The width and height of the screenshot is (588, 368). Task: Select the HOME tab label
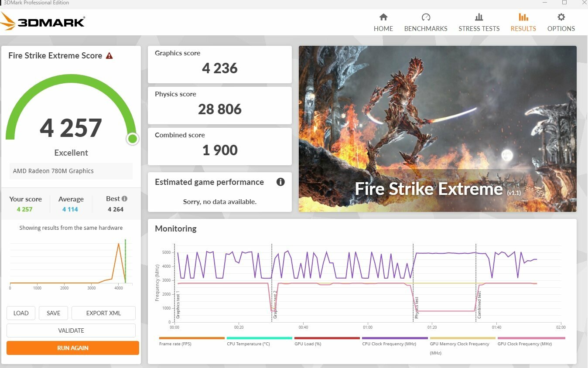click(x=383, y=29)
